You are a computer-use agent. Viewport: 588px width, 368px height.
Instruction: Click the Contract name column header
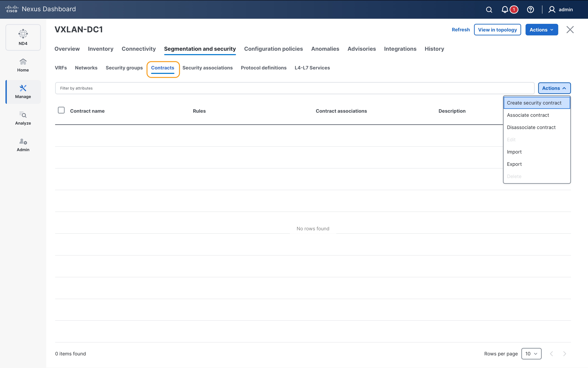(x=87, y=111)
